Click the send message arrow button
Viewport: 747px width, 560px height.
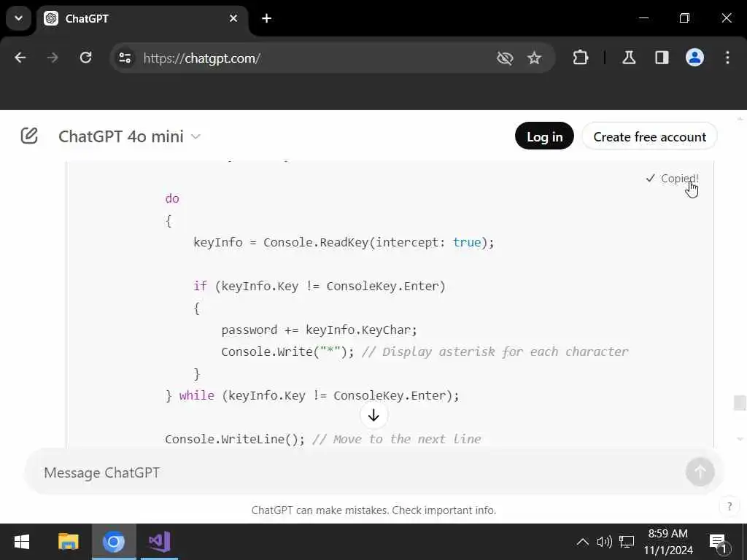pyautogui.click(x=700, y=472)
